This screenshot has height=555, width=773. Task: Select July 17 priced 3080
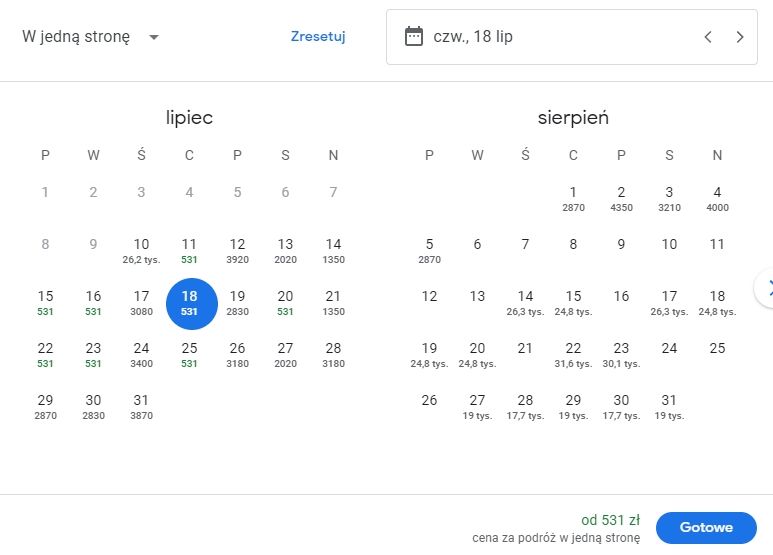coord(141,303)
